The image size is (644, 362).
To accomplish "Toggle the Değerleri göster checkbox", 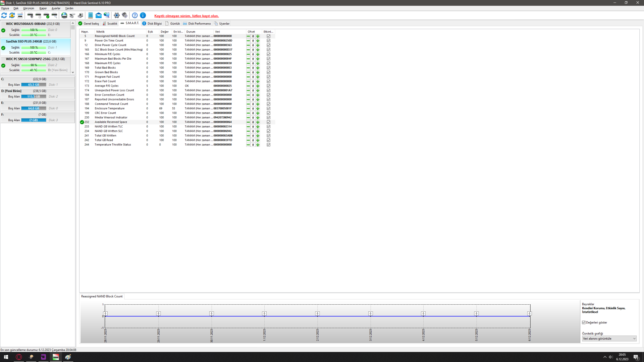I will coord(584,322).
